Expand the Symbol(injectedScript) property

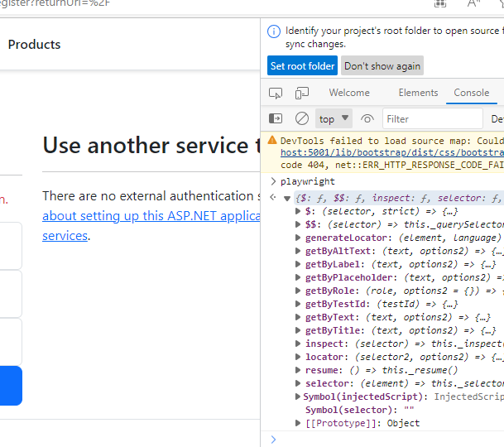point(298,397)
